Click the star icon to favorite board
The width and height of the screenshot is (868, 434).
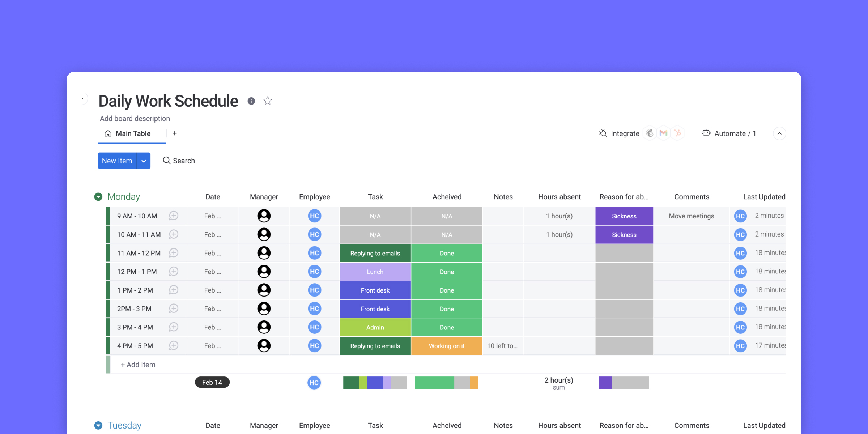(268, 101)
